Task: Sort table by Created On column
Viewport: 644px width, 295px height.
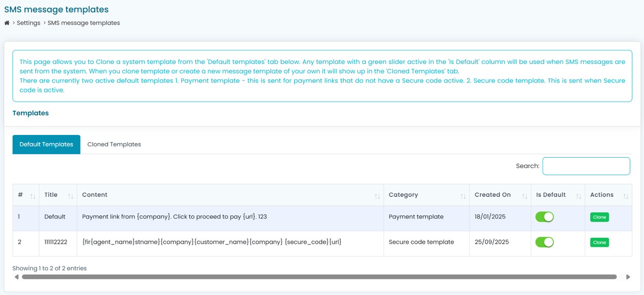Action: [x=525, y=196]
